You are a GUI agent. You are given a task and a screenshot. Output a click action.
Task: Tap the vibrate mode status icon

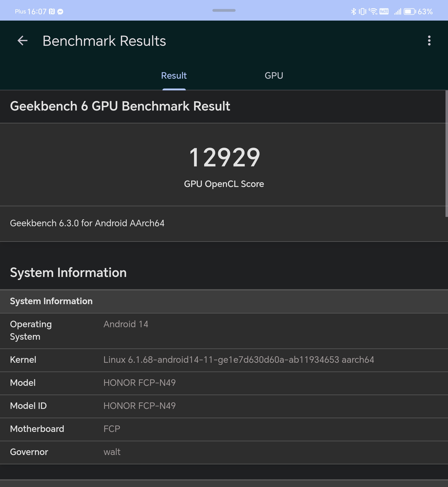tap(362, 11)
